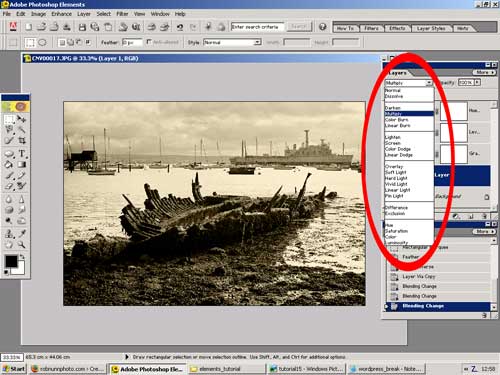Select the Magic Wand tool
This screenshot has height=375, width=500.
[21, 129]
